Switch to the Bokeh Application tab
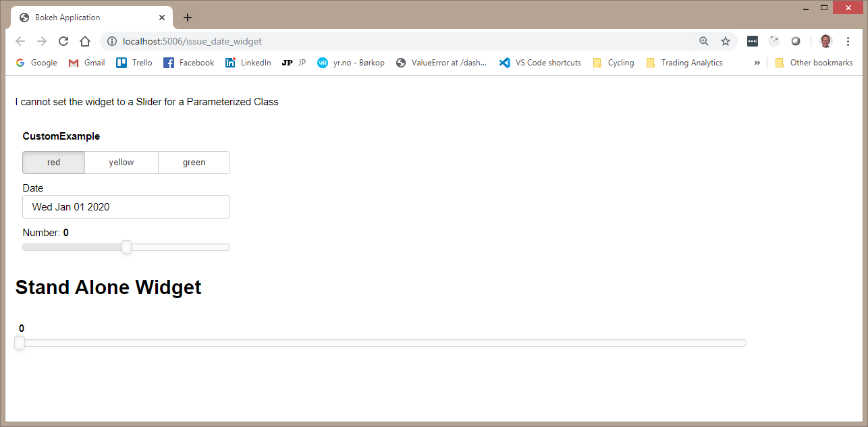Screen dimensions: 868x427 (x=88, y=17)
